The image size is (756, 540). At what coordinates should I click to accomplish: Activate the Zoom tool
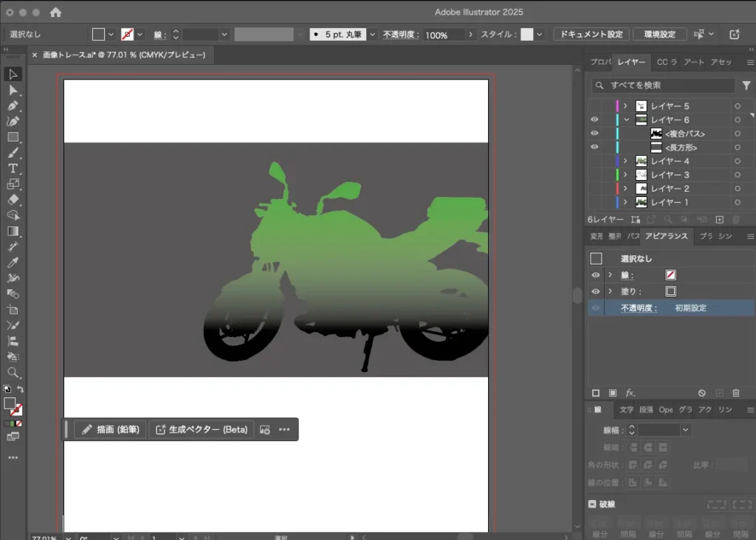click(x=13, y=373)
